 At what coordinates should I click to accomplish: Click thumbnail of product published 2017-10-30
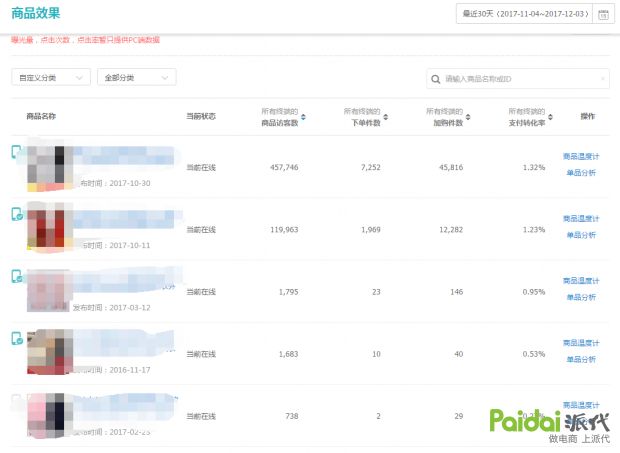pos(50,168)
